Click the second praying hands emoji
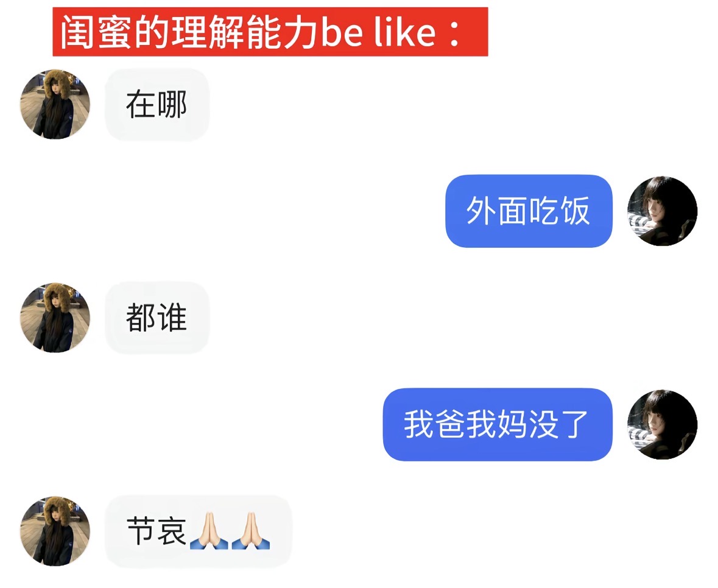 click(x=250, y=531)
